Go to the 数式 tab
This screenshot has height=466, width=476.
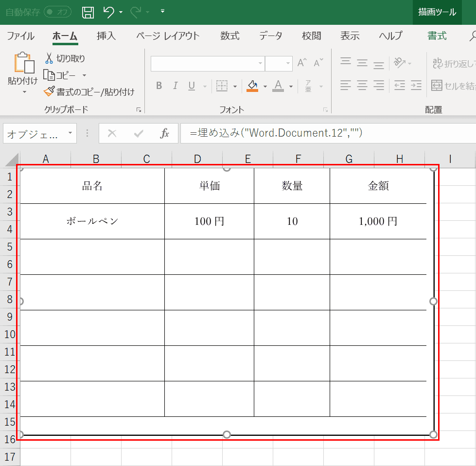(230, 36)
